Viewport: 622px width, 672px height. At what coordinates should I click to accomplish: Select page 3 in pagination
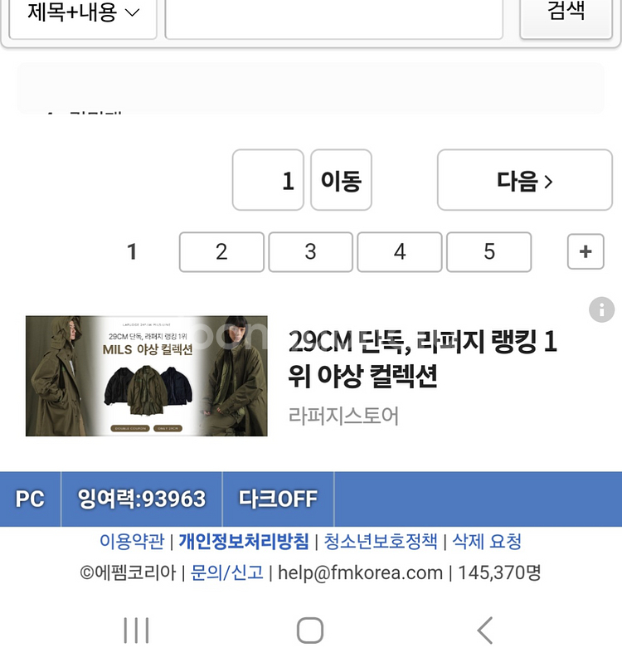pyautogui.click(x=310, y=252)
